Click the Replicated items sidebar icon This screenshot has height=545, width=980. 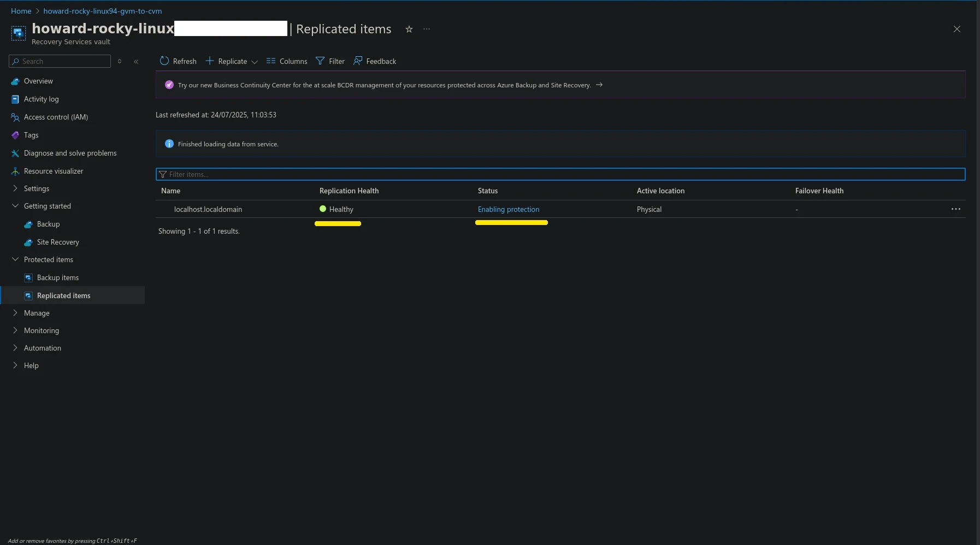click(28, 295)
